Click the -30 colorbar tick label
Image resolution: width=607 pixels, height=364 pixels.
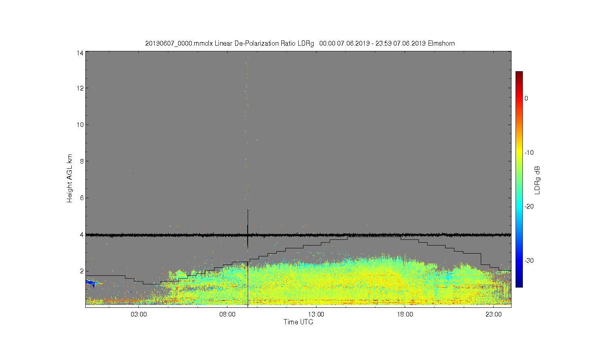[x=529, y=260]
